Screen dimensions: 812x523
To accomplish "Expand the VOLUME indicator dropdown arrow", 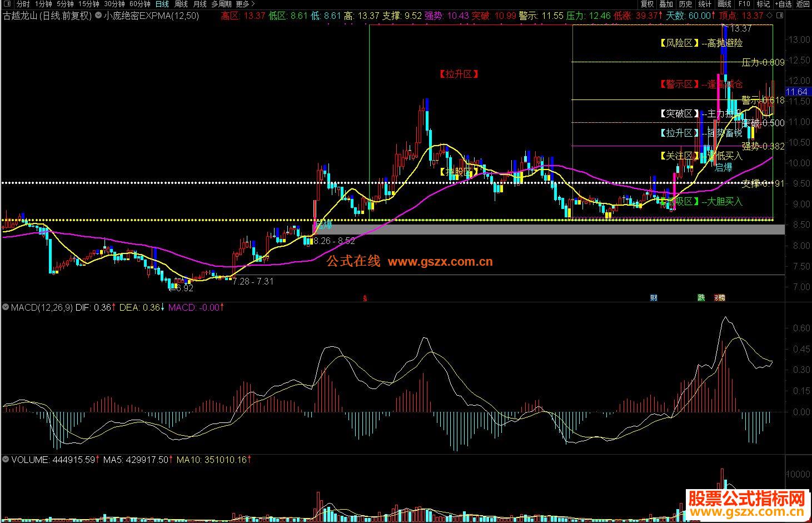I will tap(6, 460).
